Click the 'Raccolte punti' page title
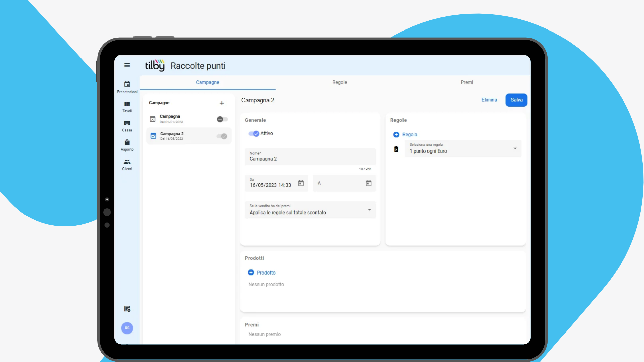This screenshot has width=644, height=362. pos(198,66)
